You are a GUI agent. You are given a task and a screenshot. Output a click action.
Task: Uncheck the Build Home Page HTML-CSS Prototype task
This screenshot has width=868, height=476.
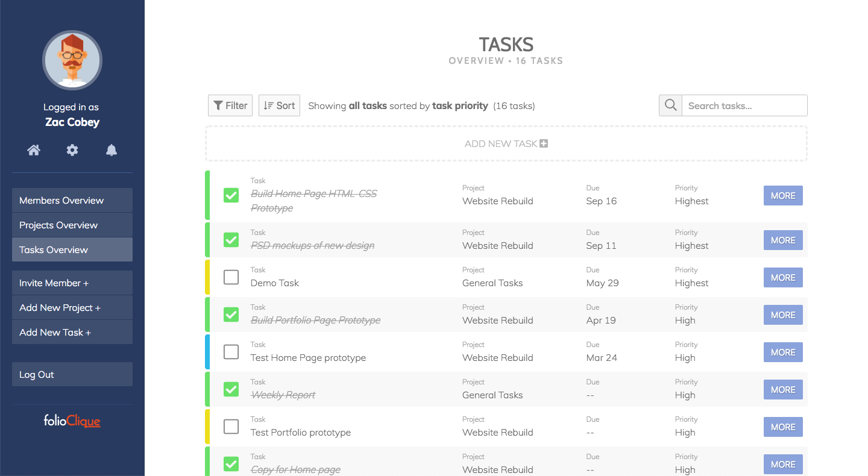click(231, 195)
